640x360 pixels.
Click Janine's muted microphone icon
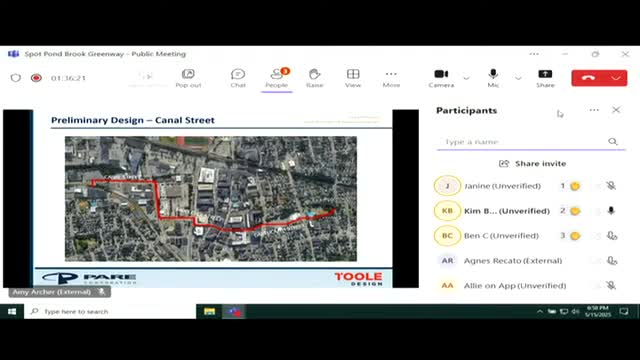point(611,186)
